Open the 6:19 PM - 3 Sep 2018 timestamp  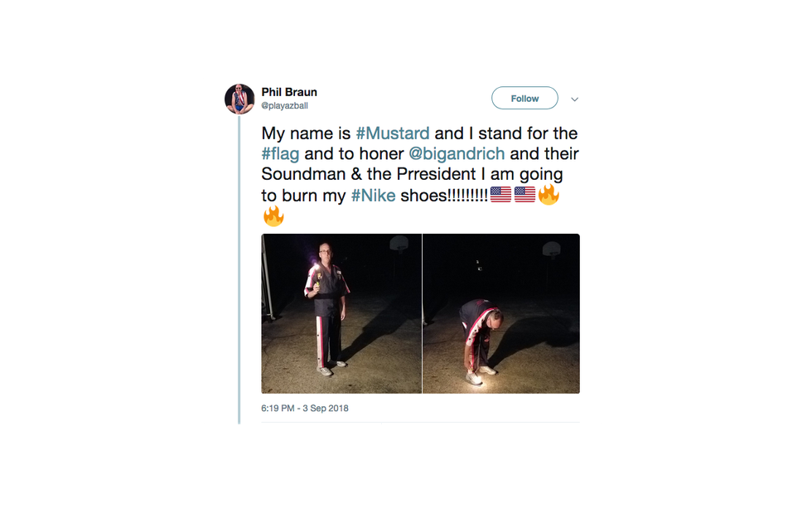[305, 408]
